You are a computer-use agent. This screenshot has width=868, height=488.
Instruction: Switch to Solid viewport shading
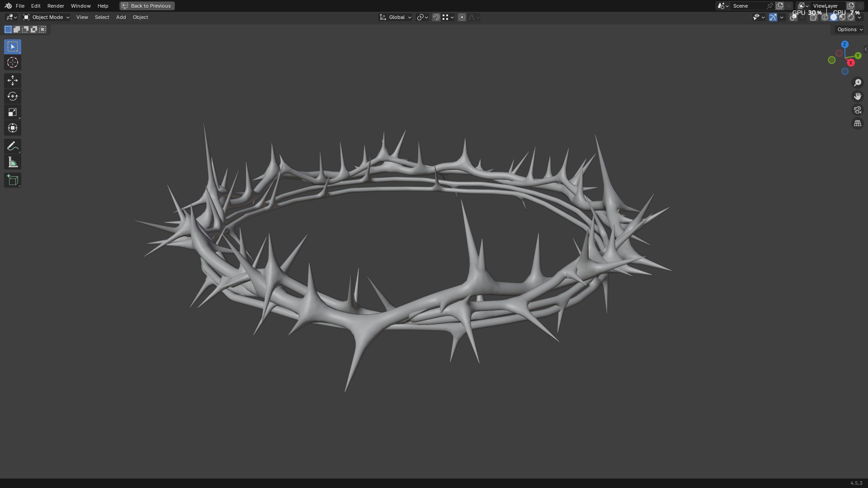pyautogui.click(x=834, y=17)
